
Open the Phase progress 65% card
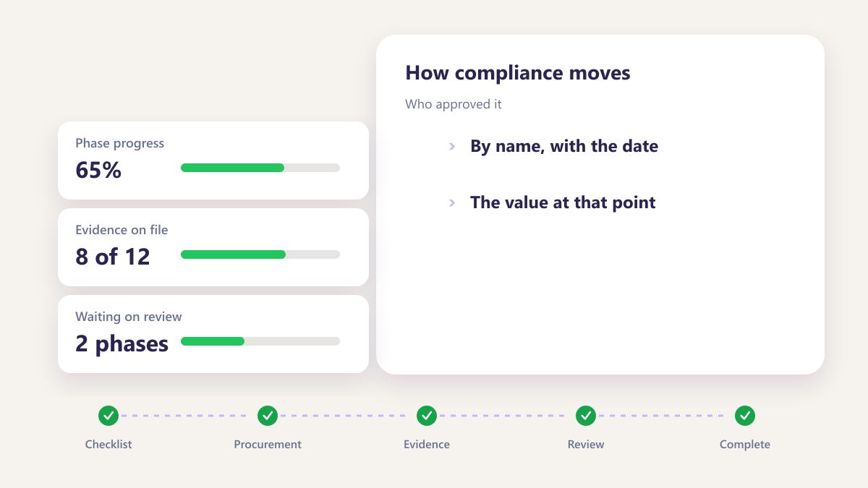pos(213,160)
